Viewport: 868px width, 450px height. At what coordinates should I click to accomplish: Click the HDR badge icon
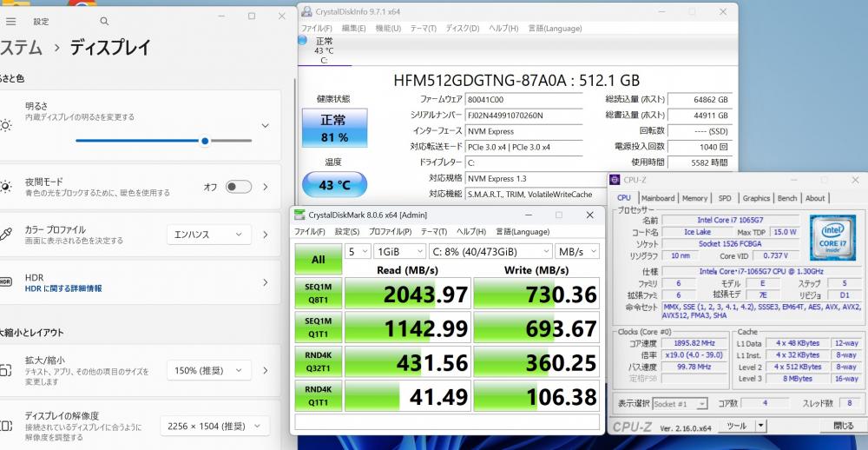(x=5, y=282)
